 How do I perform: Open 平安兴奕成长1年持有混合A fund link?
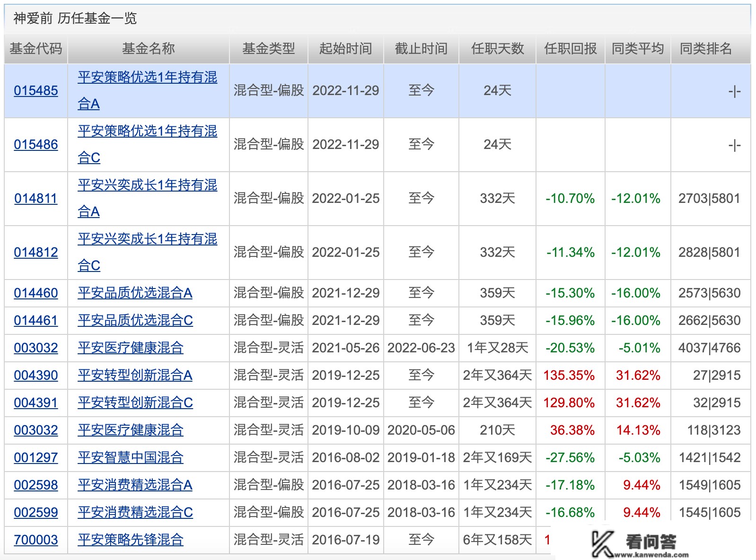(x=147, y=198)
